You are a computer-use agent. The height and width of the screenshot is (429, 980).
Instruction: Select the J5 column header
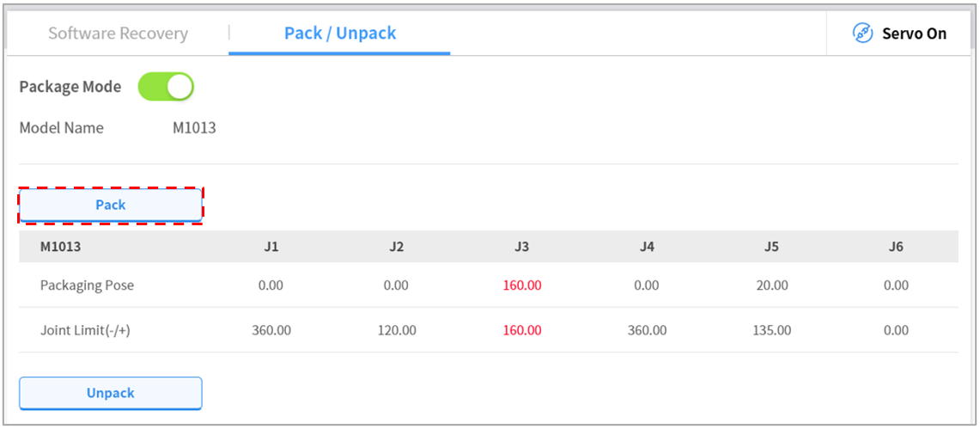point(771,247)
